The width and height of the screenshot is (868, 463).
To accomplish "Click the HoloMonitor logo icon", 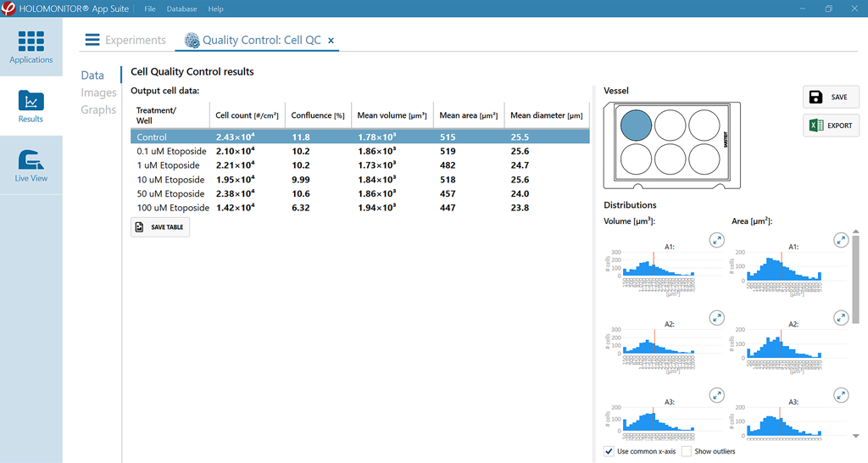I will coord(8,8).
